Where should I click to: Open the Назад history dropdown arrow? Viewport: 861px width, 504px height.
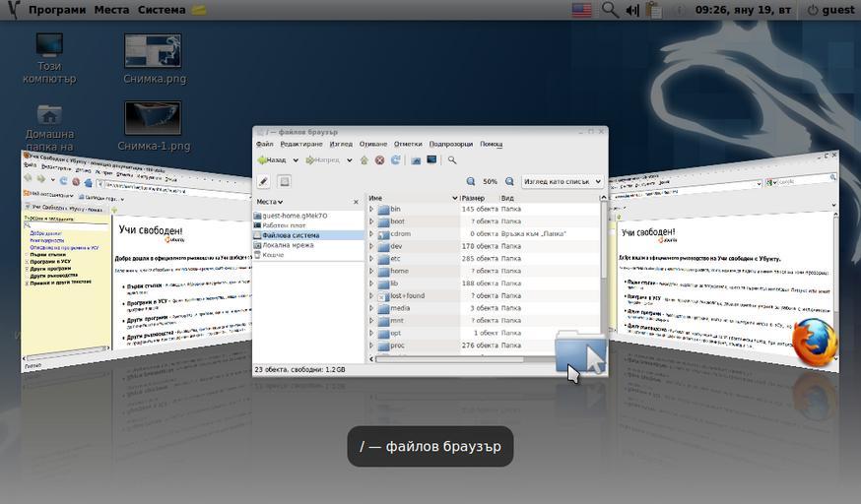296,160
